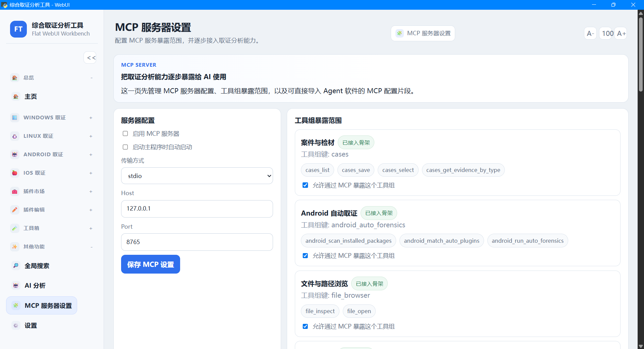The image size is (644, 349).
Task: Click the android_scan_installed_packages chip
Action: [x=348, y=241]
